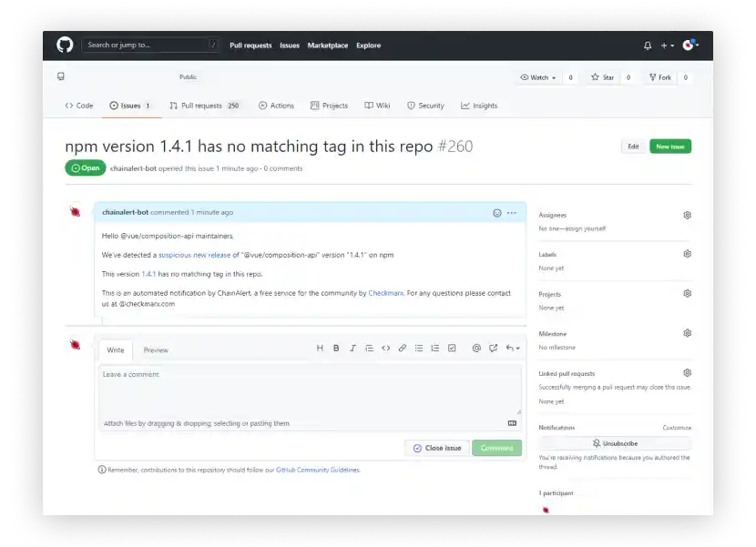Click the Watch button
The height and width of the screenshot is (547, 756).
click(538, 77)
